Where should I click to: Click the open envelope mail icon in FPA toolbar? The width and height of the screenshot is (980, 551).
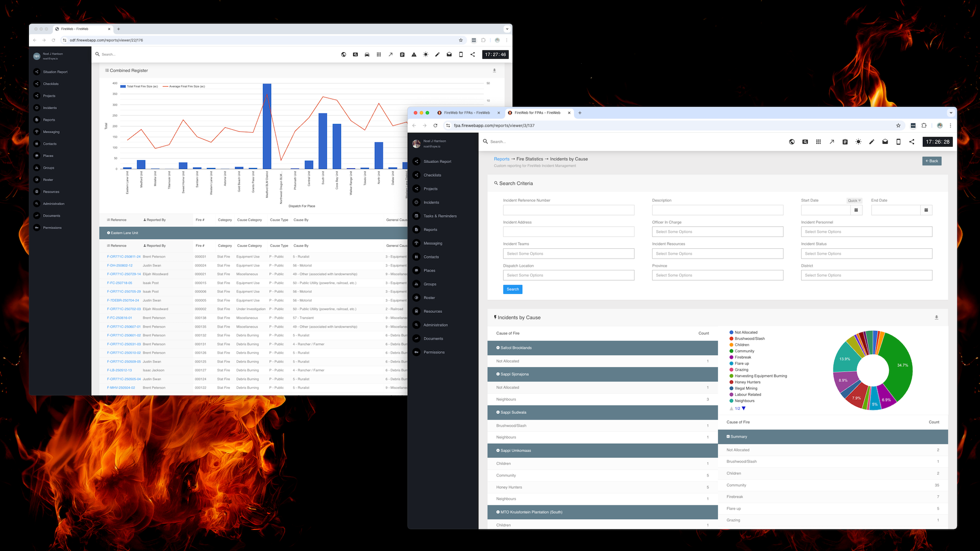click(x=885, y=142)
